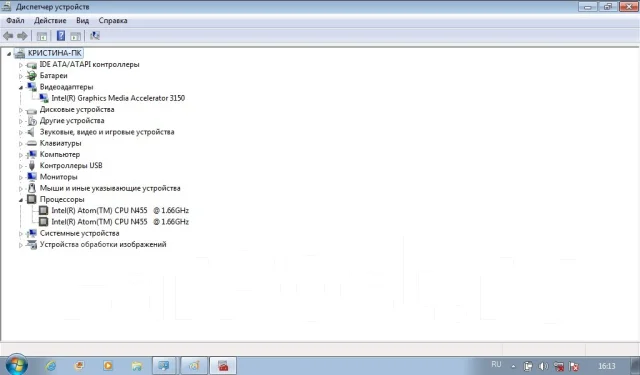Click the Intel Graphics Media Accelerator device icon
This screenshot has width=640, height=375.
(x=43, y=98)
